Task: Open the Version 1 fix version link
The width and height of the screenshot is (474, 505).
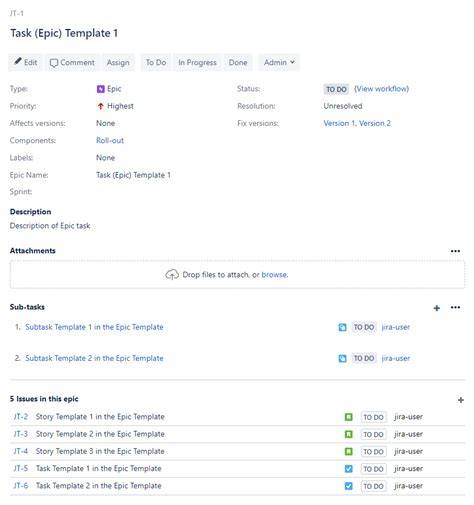Action: [x=338, y=123]
